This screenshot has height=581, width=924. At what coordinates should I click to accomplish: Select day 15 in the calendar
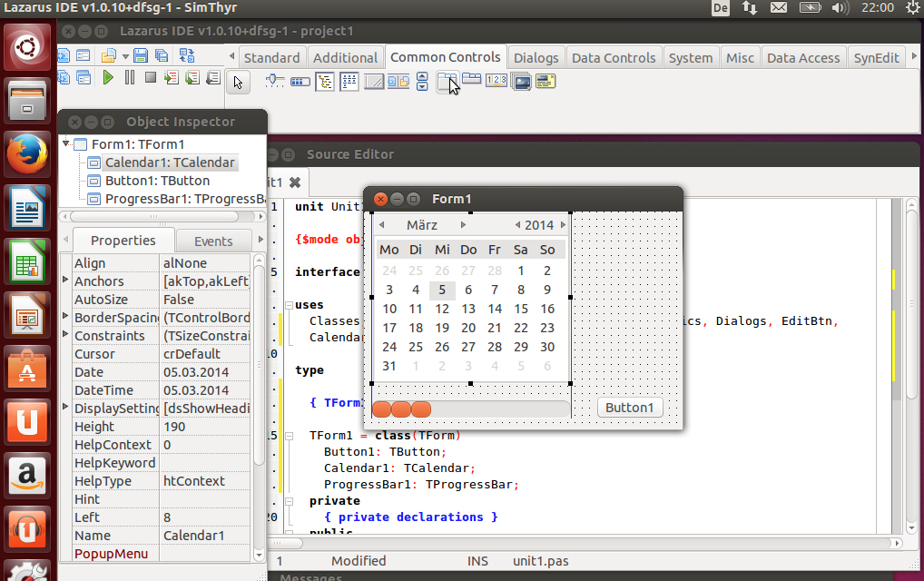pyautogui.click(x=521, y=309)
